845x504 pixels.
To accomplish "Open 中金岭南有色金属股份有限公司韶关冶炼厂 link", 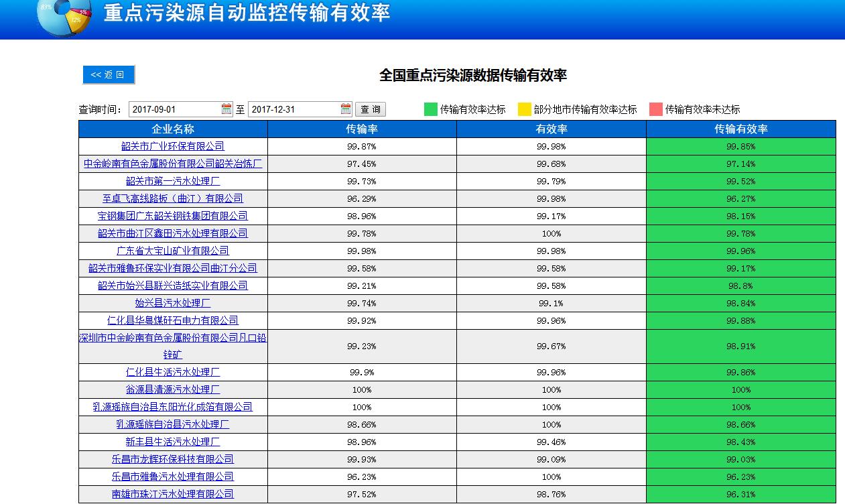I will (173, 164).
